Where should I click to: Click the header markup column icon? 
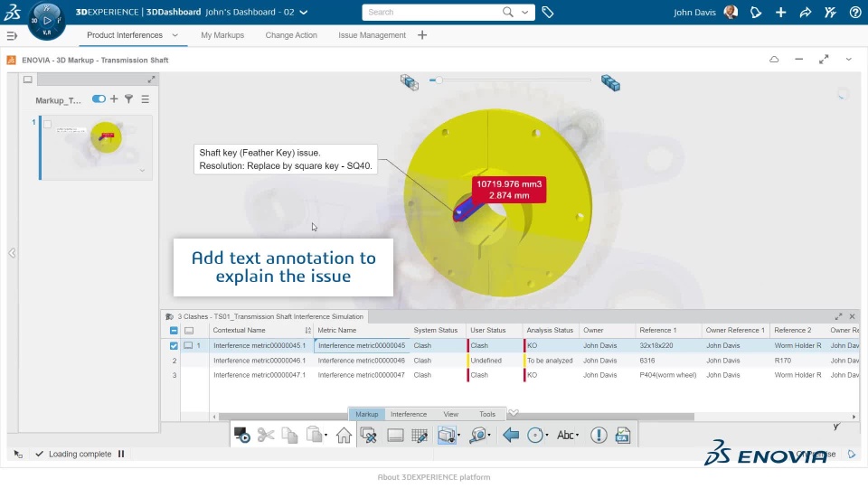(189, 331)
